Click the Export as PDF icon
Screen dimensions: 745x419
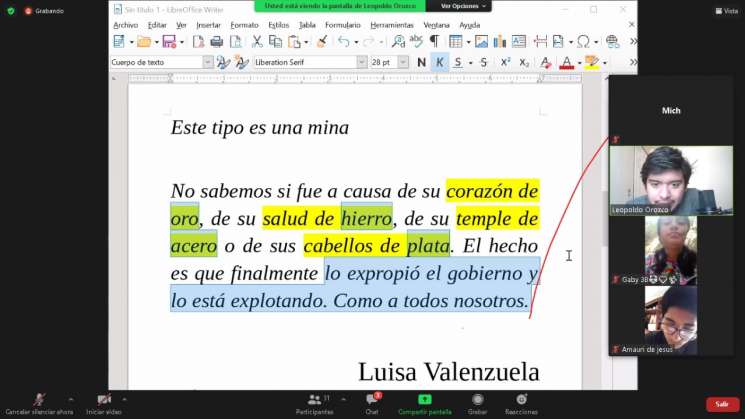click(198, 42)
